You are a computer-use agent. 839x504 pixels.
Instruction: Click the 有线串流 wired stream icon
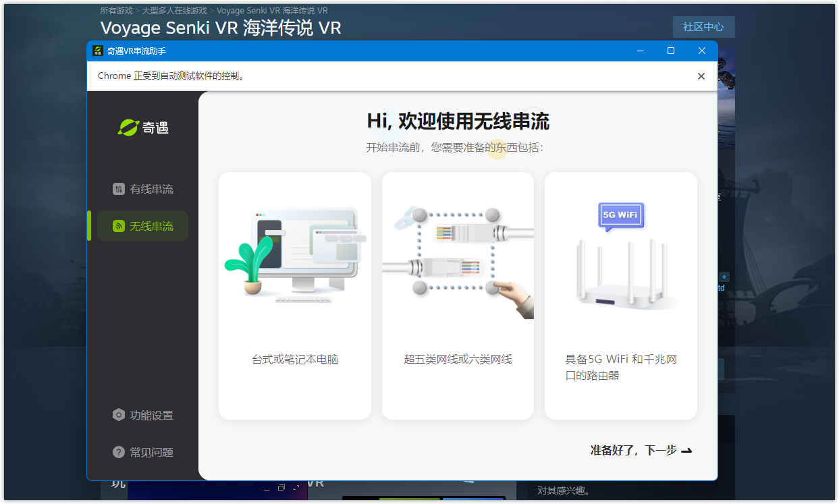click(x=119, y=189)
